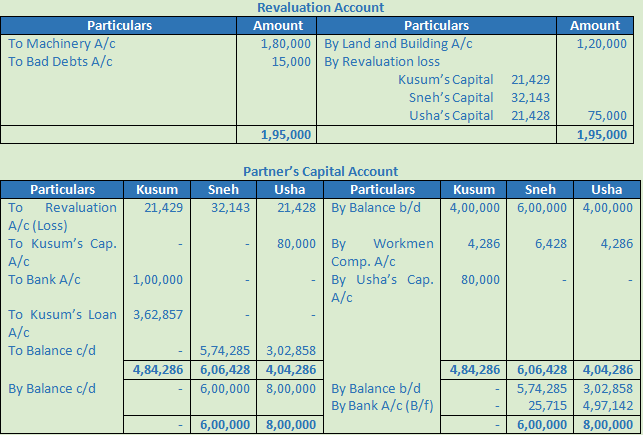Select 'By Balance c/d' row label
Viewport: 643px width, 435px height.
tap(52, 388)
